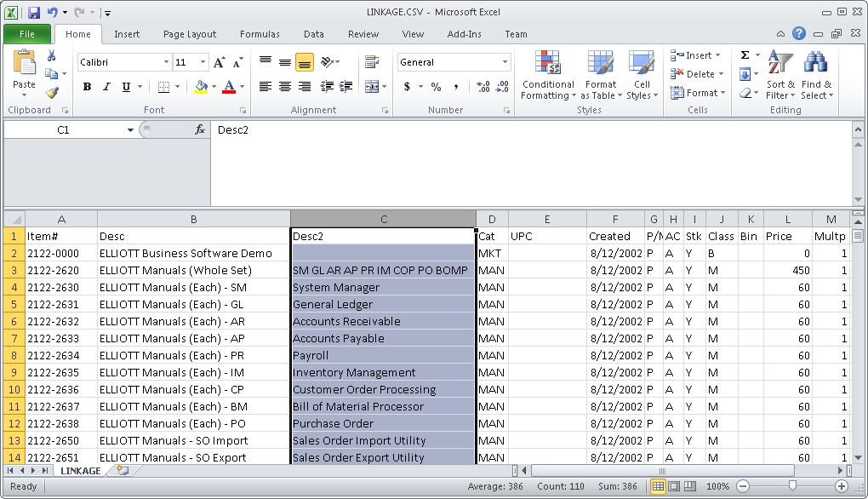Open font color dropdown arrow
This screenshot has width=868, height=499.
[242, 86]
